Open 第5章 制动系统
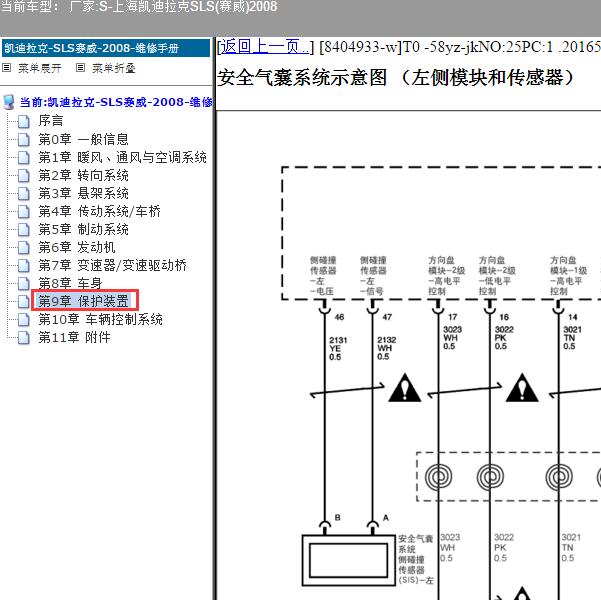The height and width of the screenshot is (600, 601). [x=84, y=229]
